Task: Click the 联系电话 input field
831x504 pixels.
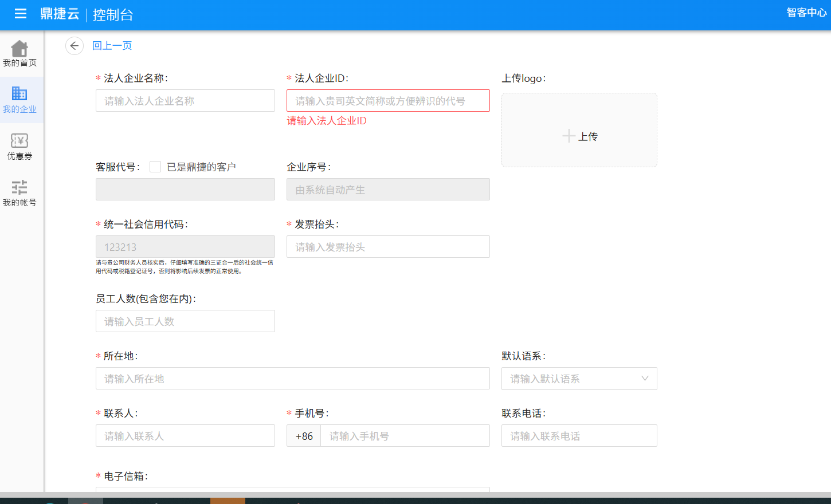Action: tap(579, 436)
